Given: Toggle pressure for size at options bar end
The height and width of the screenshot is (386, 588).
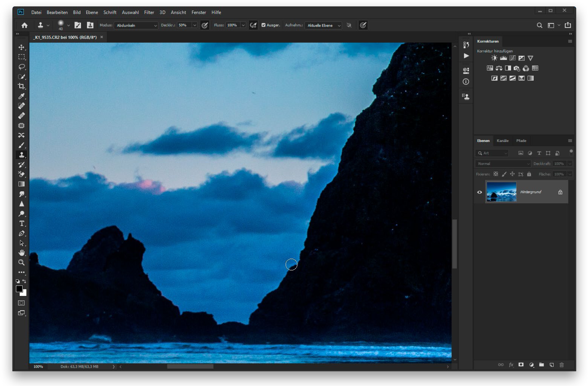Looking at the screenshot, I should 363,25.
